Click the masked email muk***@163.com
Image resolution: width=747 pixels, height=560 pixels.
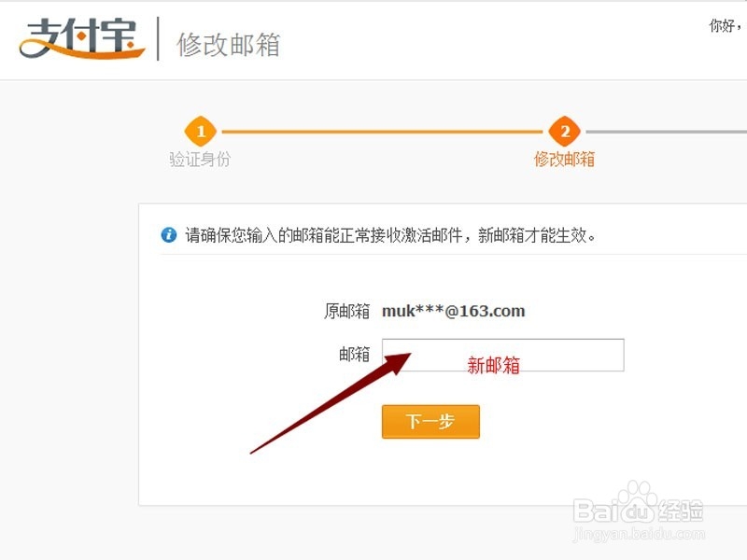454,311
